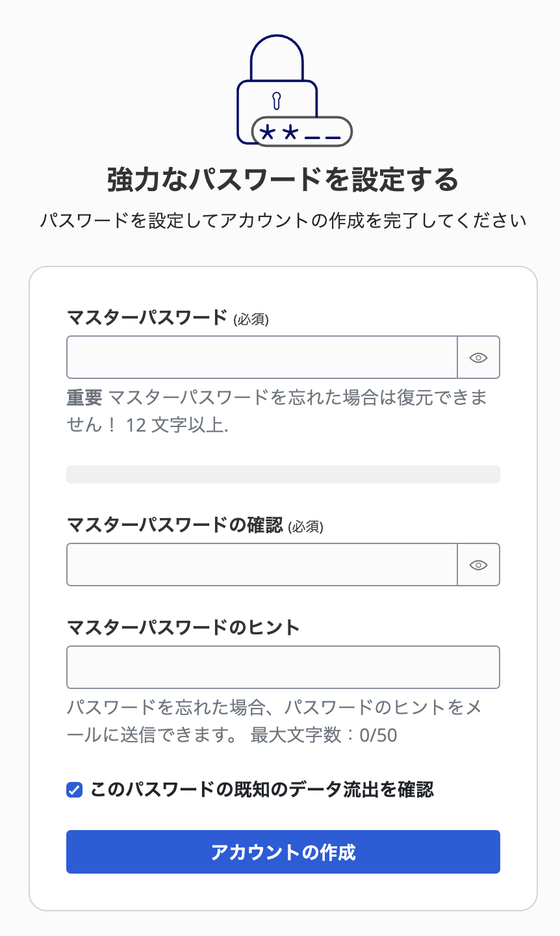The image size is (560, 936).
Task: Click the 強力なパスワードを設定する heading
Action: click(x=279, y=179)
